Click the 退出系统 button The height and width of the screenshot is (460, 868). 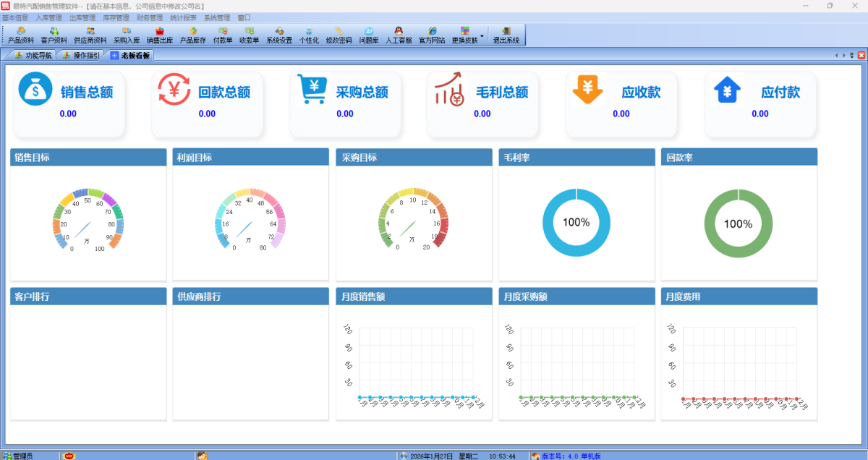click(506, 35)
